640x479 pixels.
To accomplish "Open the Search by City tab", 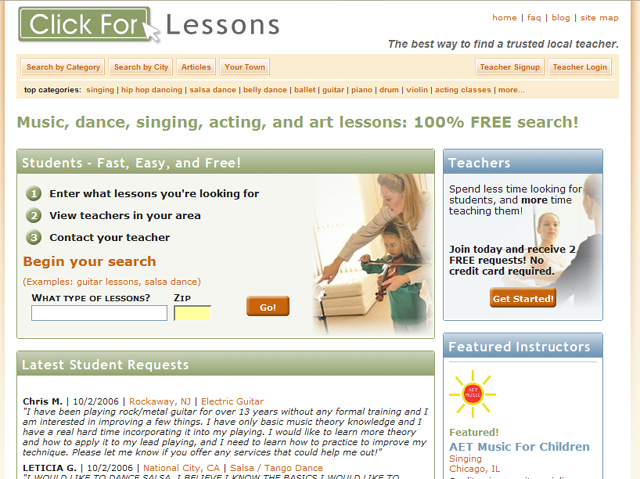I will point(141,67).
